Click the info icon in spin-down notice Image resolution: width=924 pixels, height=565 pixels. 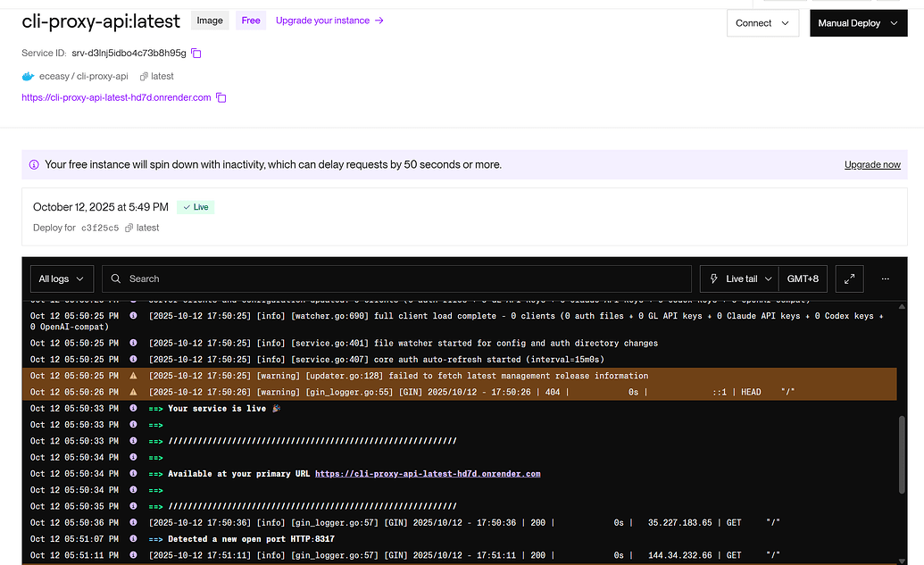click(x=34, y=165)
